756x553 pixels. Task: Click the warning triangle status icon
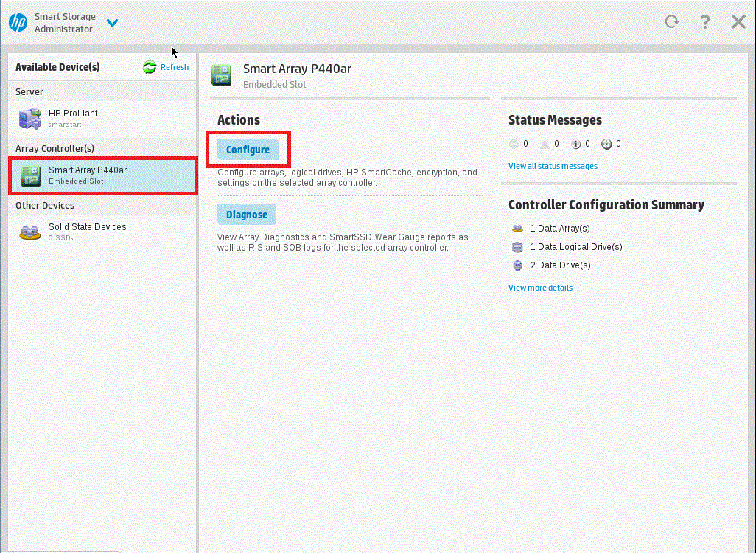coord(545,144)
